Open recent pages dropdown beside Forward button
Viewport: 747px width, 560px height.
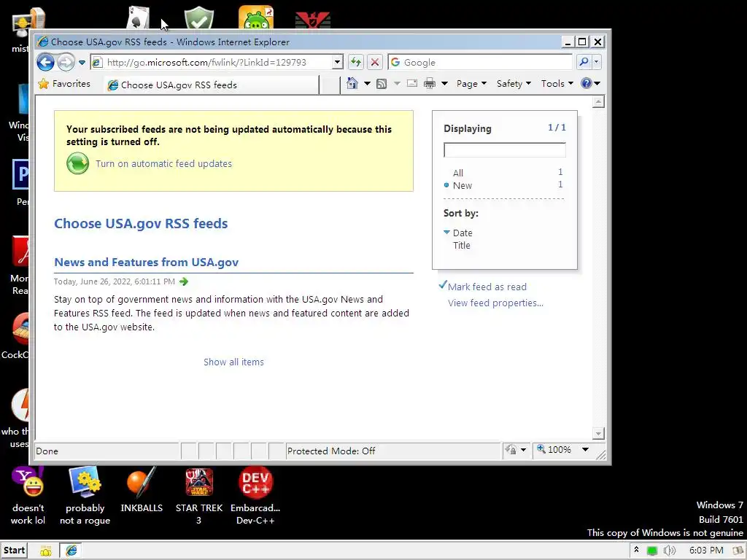coord(82,63)
